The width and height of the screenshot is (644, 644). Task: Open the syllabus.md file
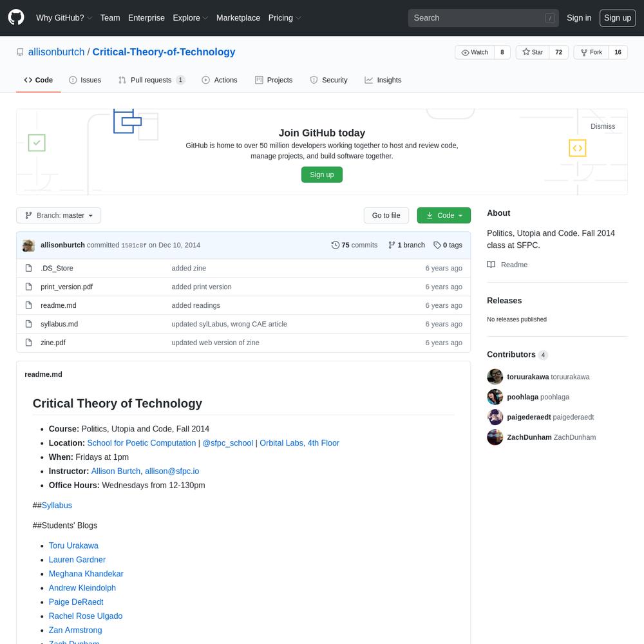pos(59,324)
